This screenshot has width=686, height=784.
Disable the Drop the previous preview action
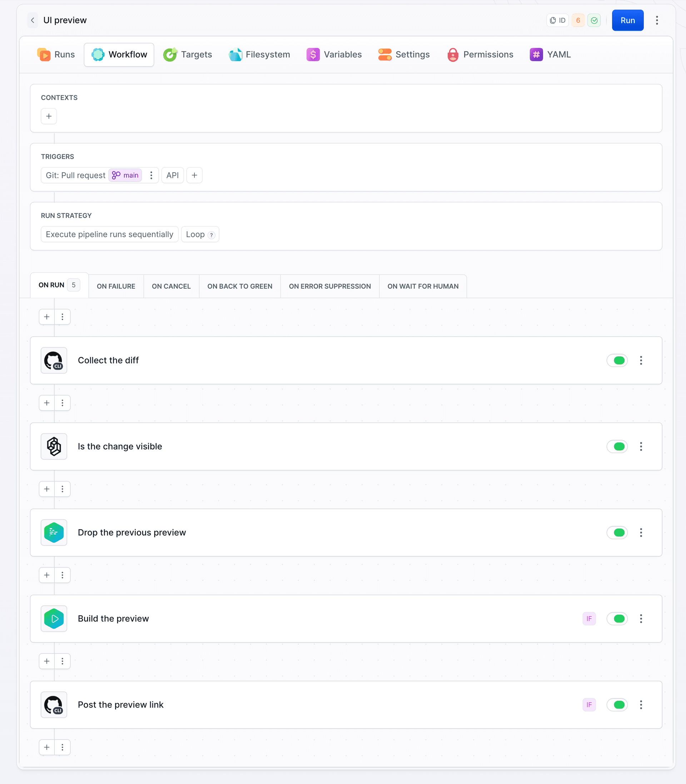pos(617,532)
